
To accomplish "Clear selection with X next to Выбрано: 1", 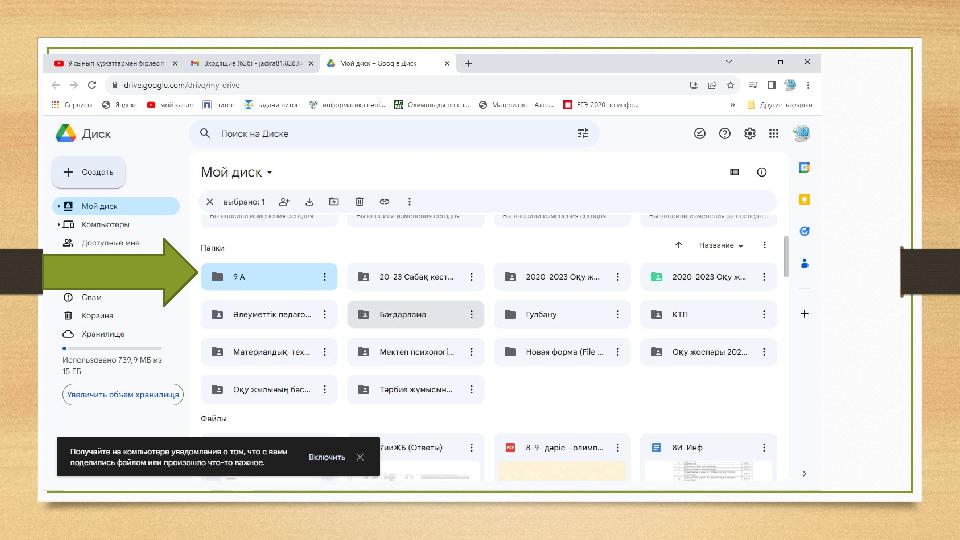I will coord(209,201).
